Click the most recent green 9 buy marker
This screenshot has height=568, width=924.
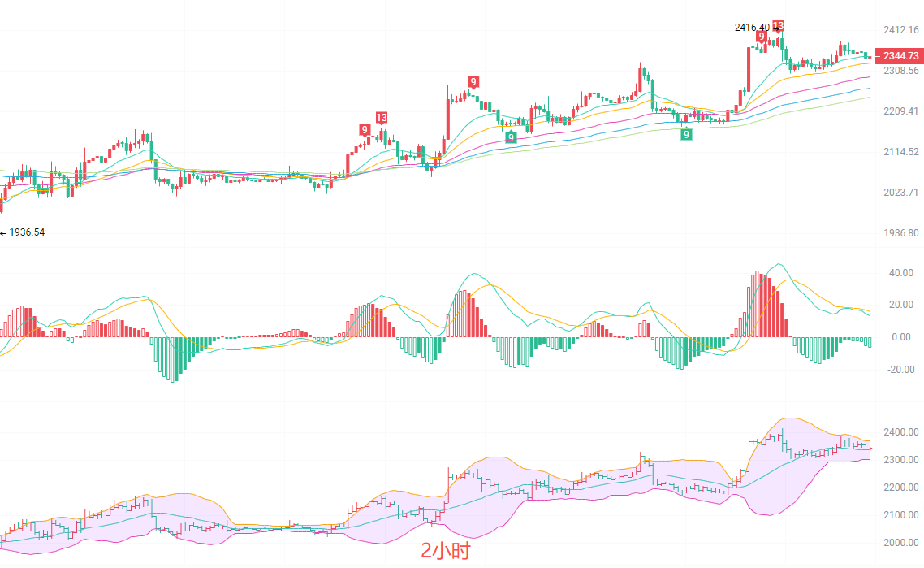pyautogui.click(x=686, y=134)
